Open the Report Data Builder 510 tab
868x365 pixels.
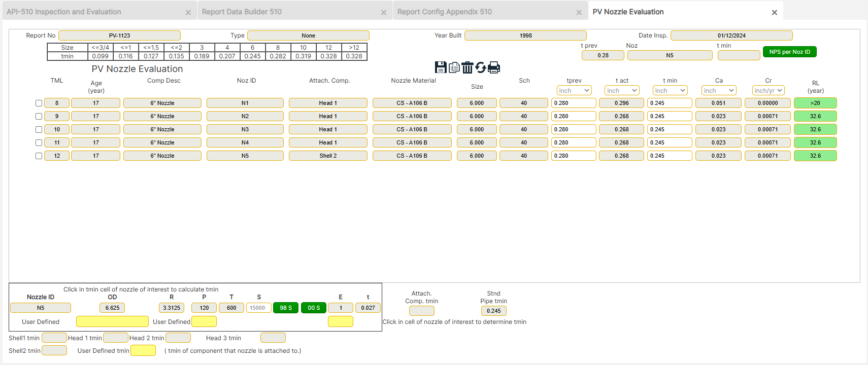tap(242, 12)
